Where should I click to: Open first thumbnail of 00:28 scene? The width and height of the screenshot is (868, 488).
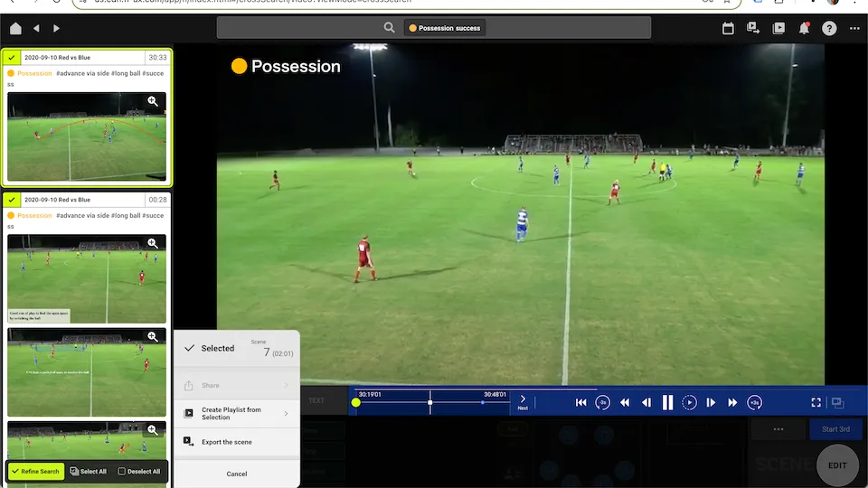(x=87, y=279)
